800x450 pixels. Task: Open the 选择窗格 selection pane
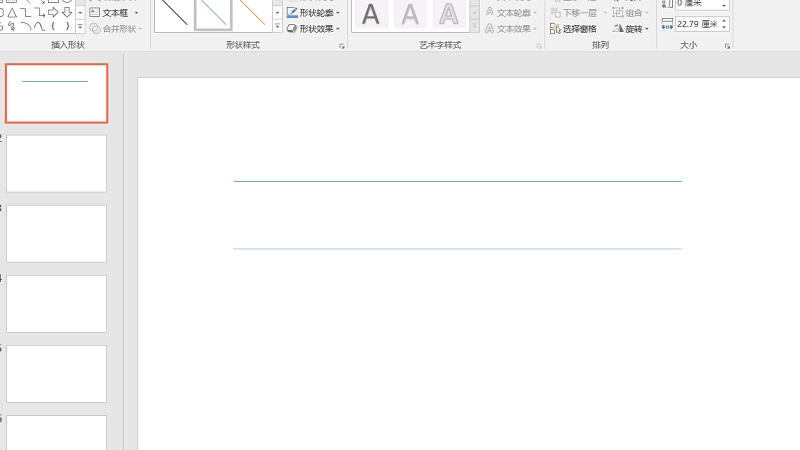click(x=574, y=29)
